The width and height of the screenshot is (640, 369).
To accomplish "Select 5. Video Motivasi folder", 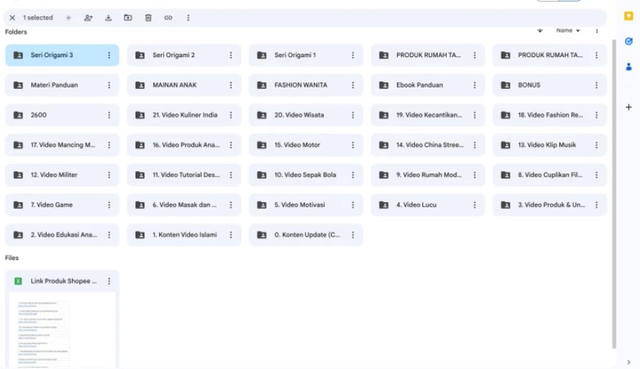I will (306, 205).
